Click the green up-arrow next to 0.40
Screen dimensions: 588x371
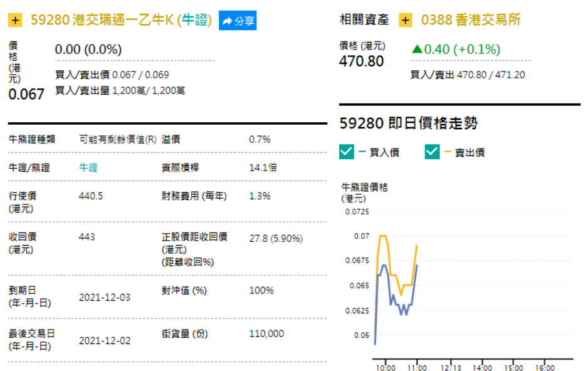click(416, 49)
